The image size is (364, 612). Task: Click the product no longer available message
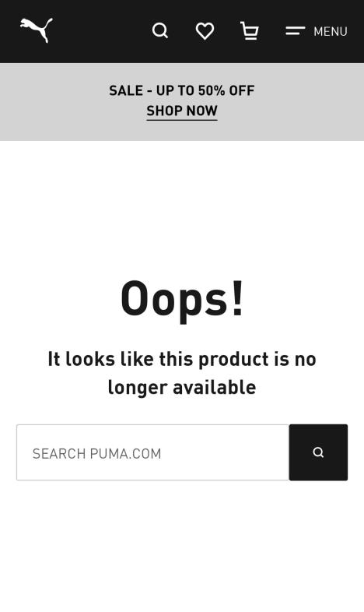click(x=182, y=373)
